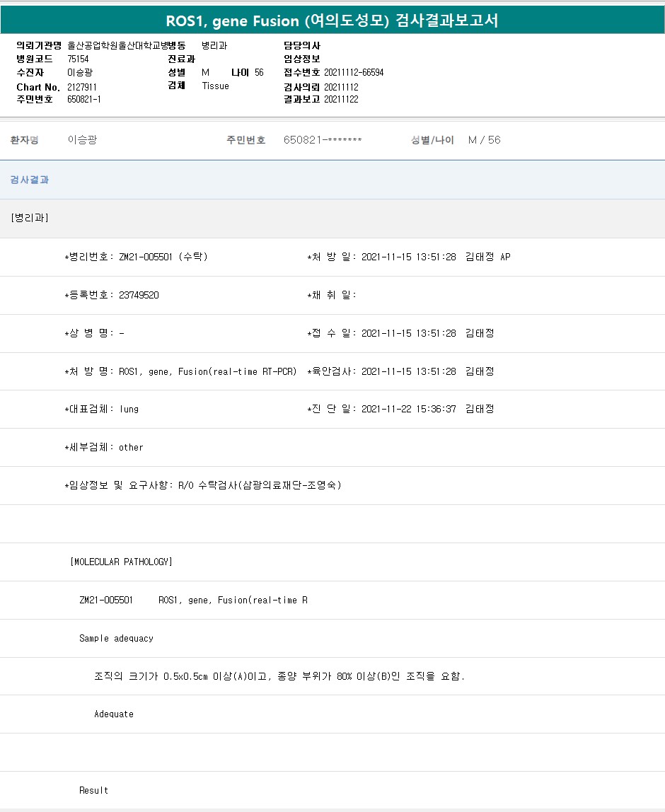Click the Chart No. value 2127911
The height and width of the screenshot is (812, 665).
(82, 87)
